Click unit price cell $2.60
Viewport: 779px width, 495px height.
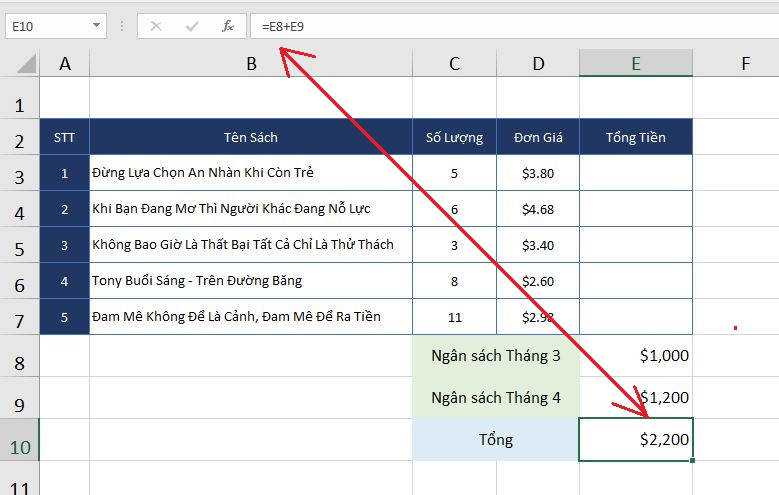click(538, 281)
